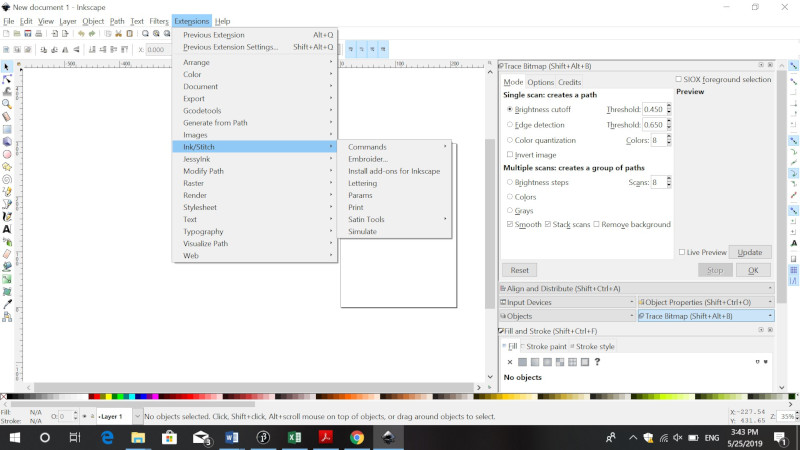Screen dimensions: 800x450
Task: Click the OK button in Trace Bitmap
Action: (753, 270)
